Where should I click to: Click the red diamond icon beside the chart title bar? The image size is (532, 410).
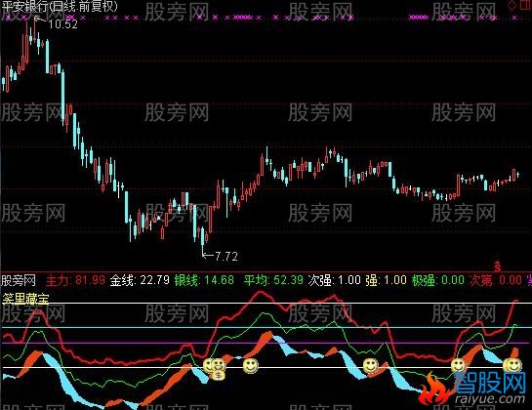click(512, 6)
